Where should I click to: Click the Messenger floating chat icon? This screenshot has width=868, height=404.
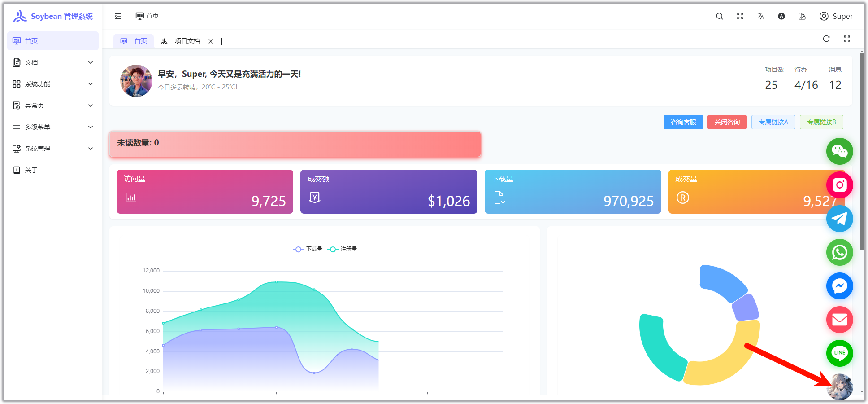(x=839, y=286)
